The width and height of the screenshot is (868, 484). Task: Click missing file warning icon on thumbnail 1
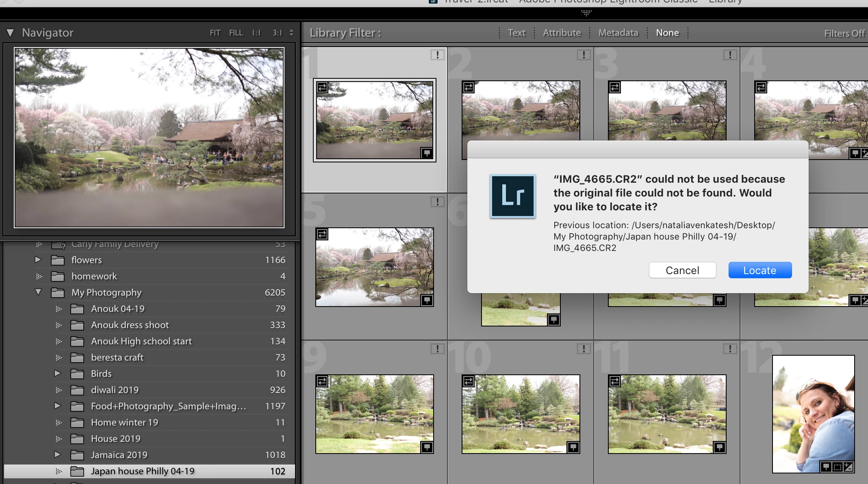coord(437,55)
